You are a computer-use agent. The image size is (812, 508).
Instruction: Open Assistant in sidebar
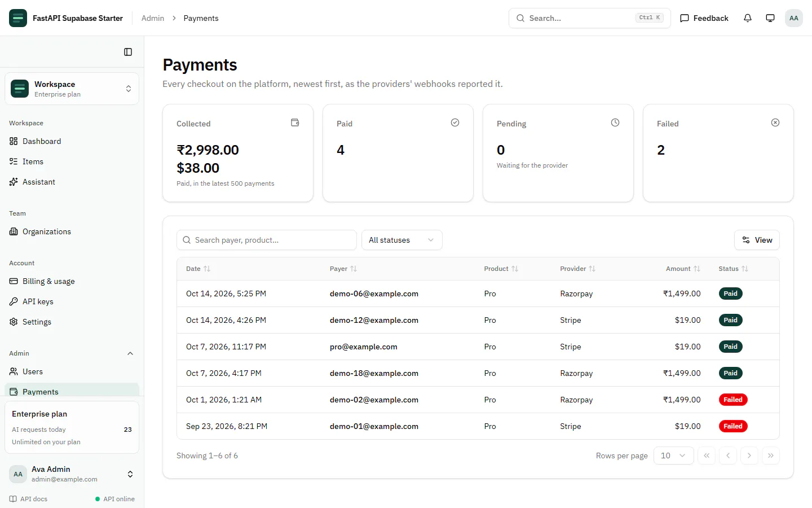coord(72,182)
